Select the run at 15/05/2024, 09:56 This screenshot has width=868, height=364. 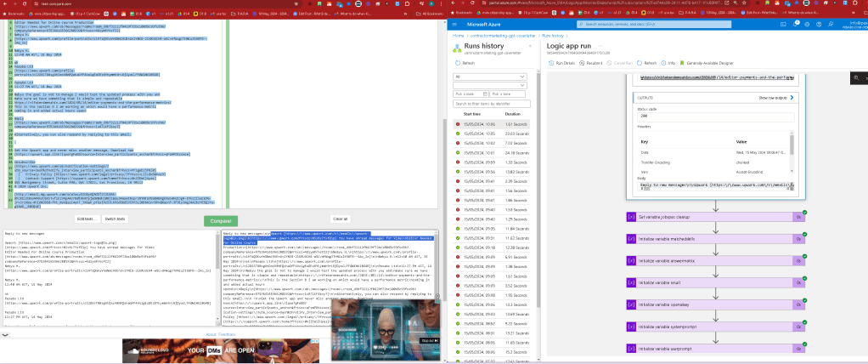pos(493,171)
